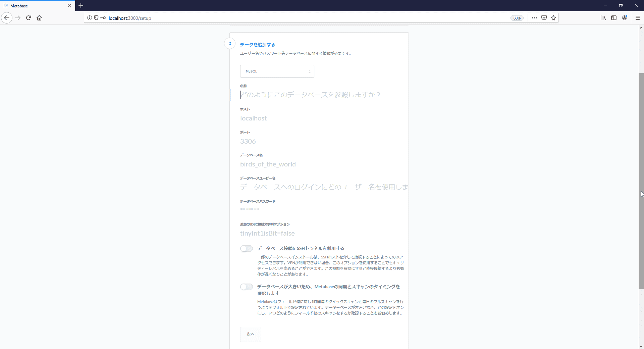The height and width of the screenshot is (349, 644).
Task: Enable the SSH tunnel toggle
Action: click(x=247, y=248)
